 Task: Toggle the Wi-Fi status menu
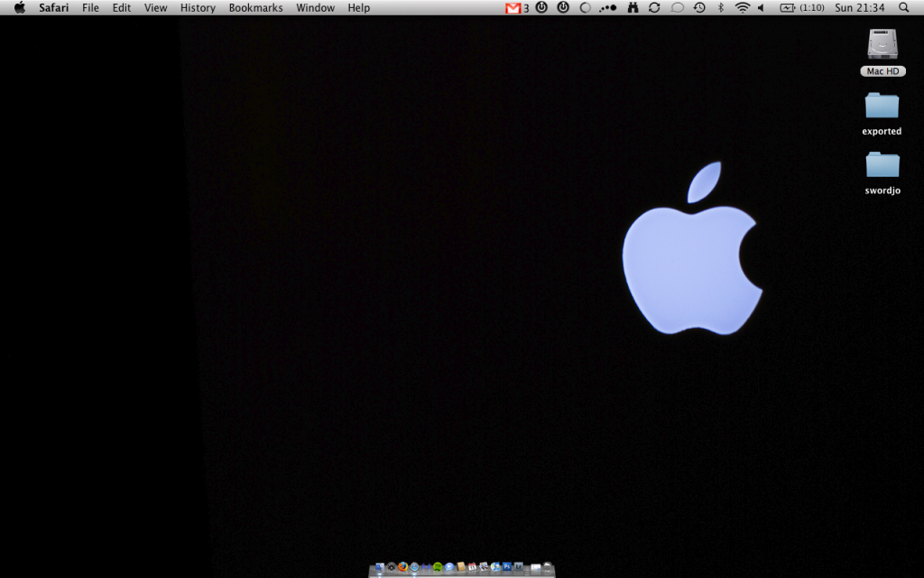(742, 7)
